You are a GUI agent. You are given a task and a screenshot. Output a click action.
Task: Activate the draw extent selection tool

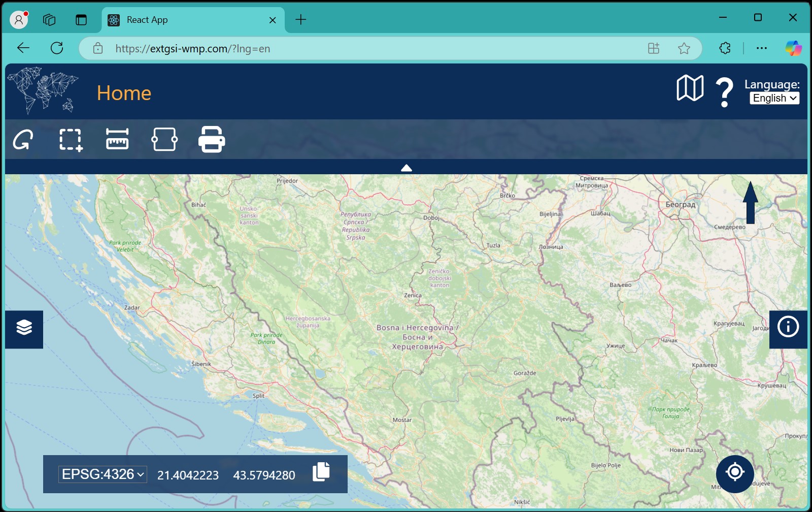point(70,139)
